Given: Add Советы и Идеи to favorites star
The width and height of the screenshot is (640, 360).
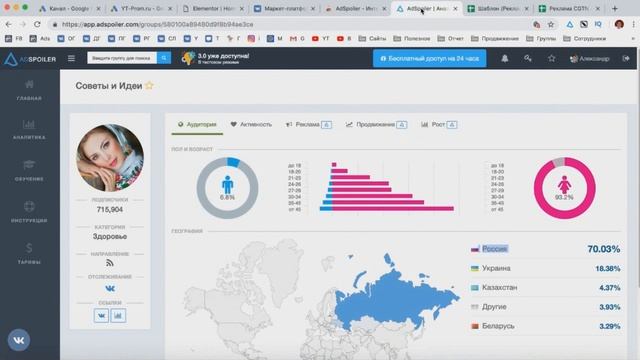Looking at the screenshot, I should coord(149,86).
